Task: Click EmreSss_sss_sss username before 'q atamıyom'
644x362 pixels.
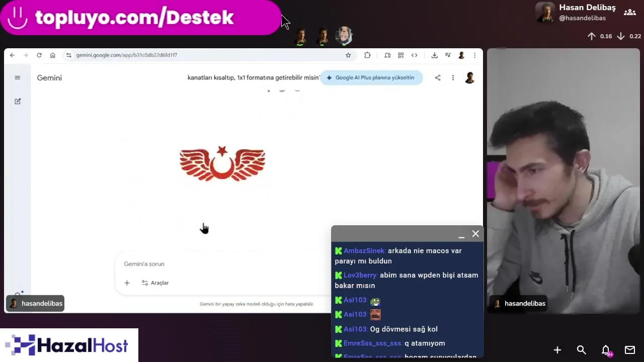Action: tap(373, 343)
